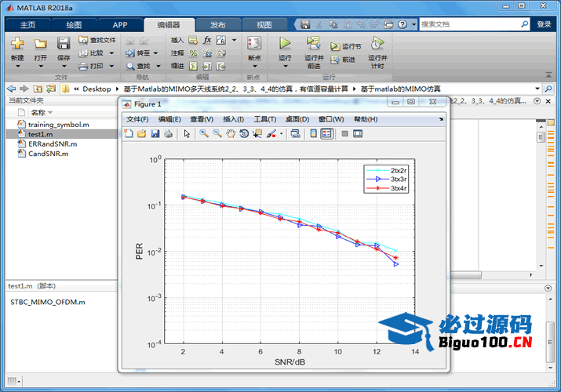Click the 登录 sign-in button
This screenshot has width=561, height=392.
pyautogui.click(x=544, y=24)
